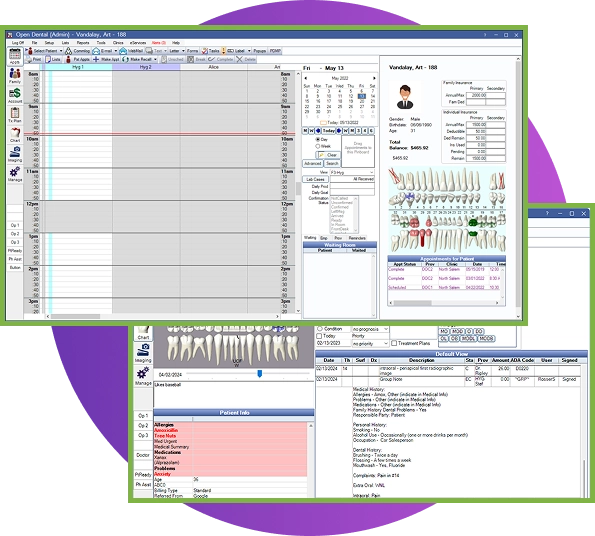This screenshot has width=595, height=536.
Task: Open the eServices menu
Action: pyautogui.click(x=138, y=43)
